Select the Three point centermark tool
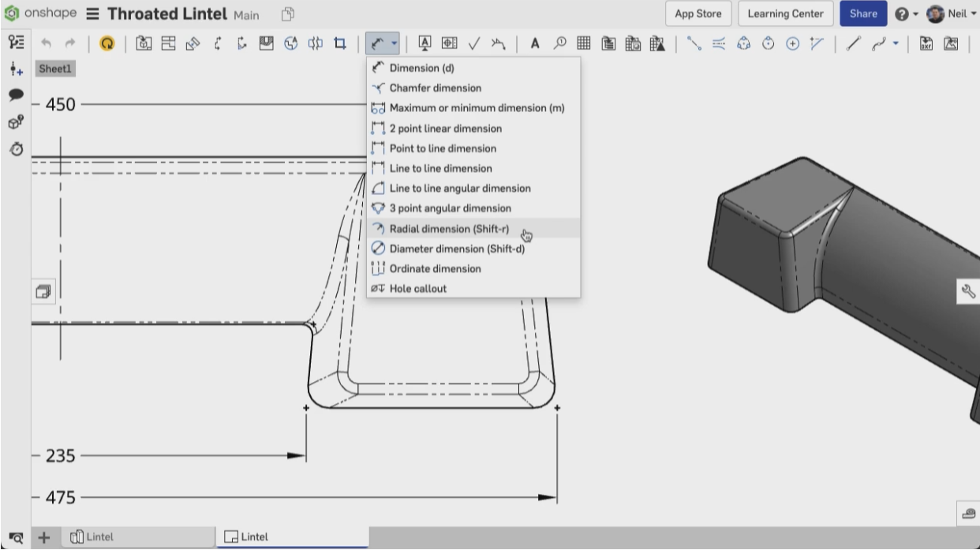980x550 pixels. (743, 43)
